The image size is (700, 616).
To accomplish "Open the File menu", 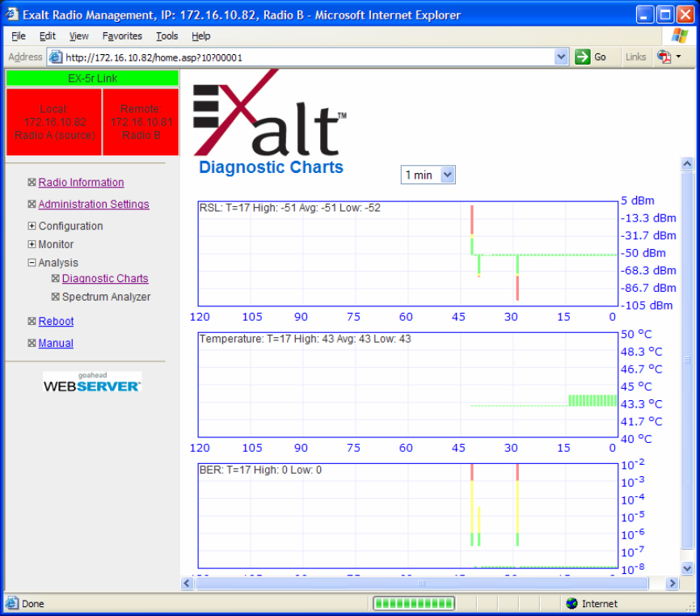I will point(19,36).
